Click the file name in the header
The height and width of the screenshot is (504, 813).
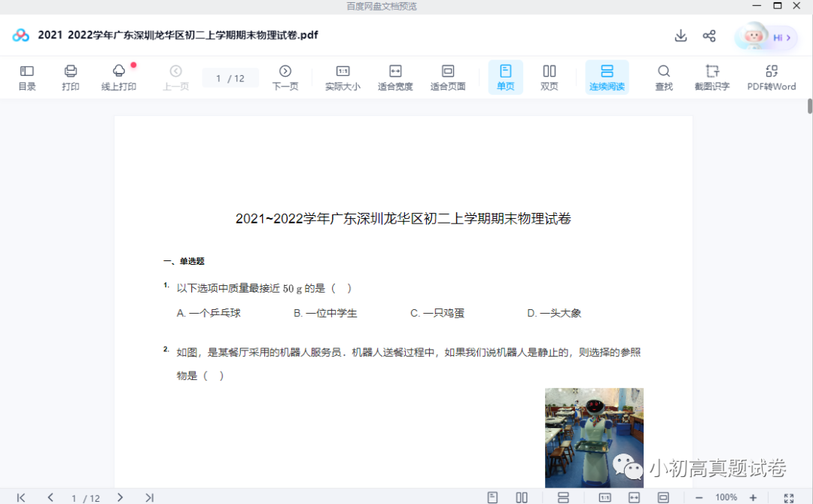178,35
